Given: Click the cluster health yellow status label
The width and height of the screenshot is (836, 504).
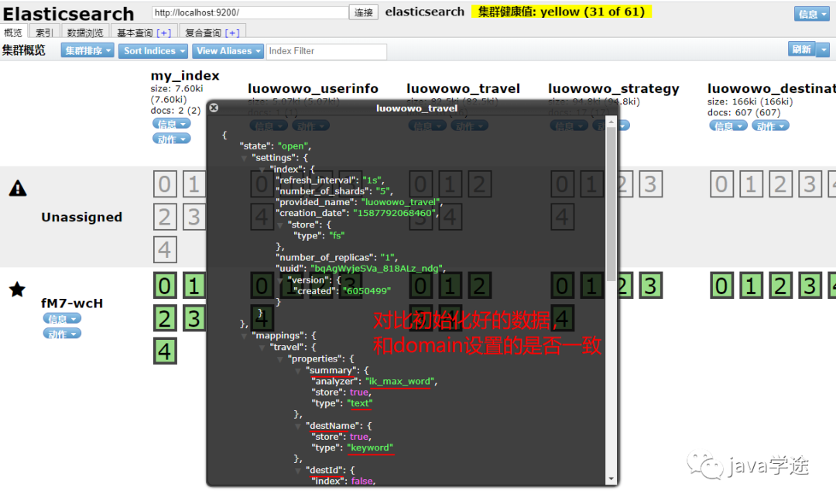Looking at the screenshot, I should [561, 12].
